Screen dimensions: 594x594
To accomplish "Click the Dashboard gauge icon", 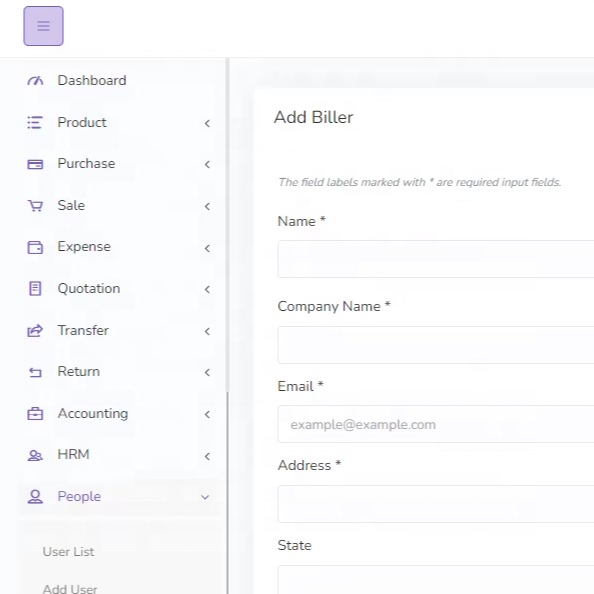I will [x=35, y=81].
